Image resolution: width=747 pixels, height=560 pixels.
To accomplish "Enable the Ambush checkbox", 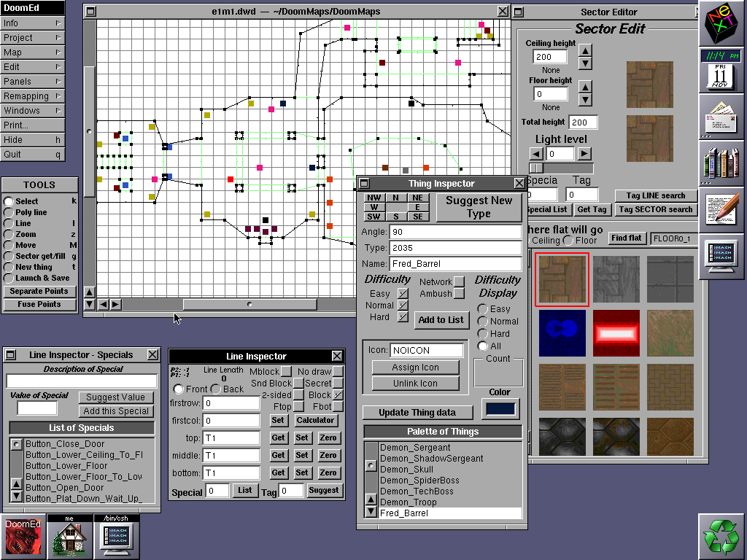I will 459,294.
